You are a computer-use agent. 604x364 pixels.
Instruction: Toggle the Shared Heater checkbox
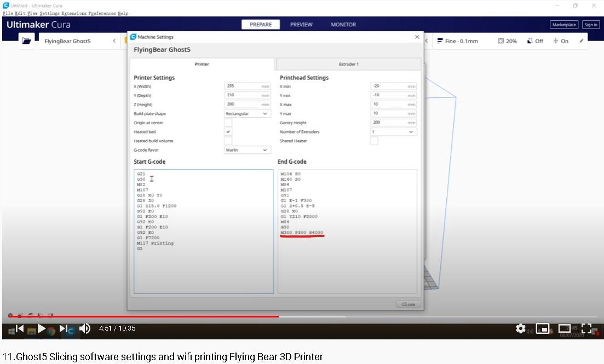click(374, 141)
